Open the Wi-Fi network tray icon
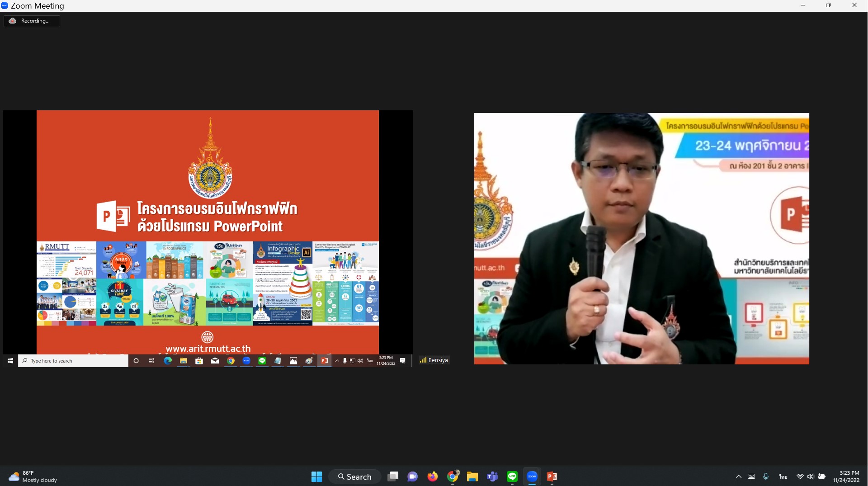Viewport: 868px width, 486px height. click(x=800, y=477)
